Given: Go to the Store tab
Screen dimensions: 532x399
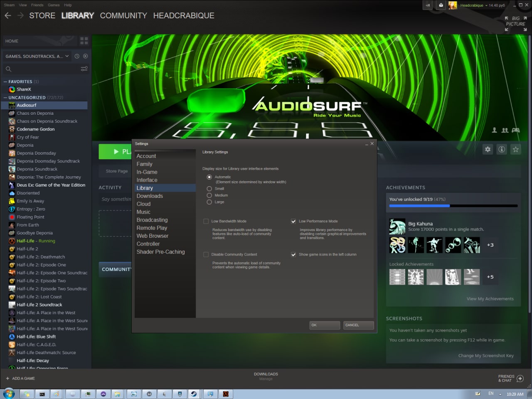Looking at the screenshot, I should 42,15.
